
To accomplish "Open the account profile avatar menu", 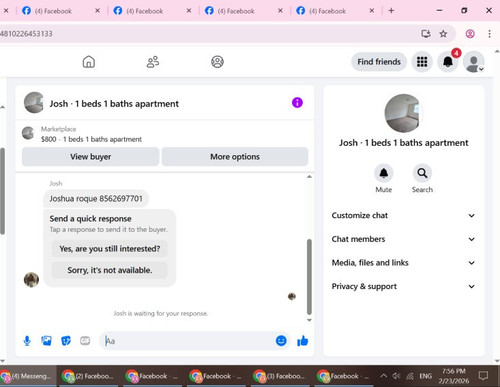I will pos(474,62).
